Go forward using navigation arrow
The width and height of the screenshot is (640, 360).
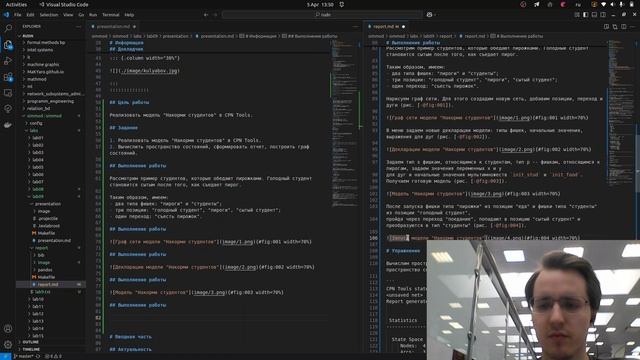tap(216, 15)
